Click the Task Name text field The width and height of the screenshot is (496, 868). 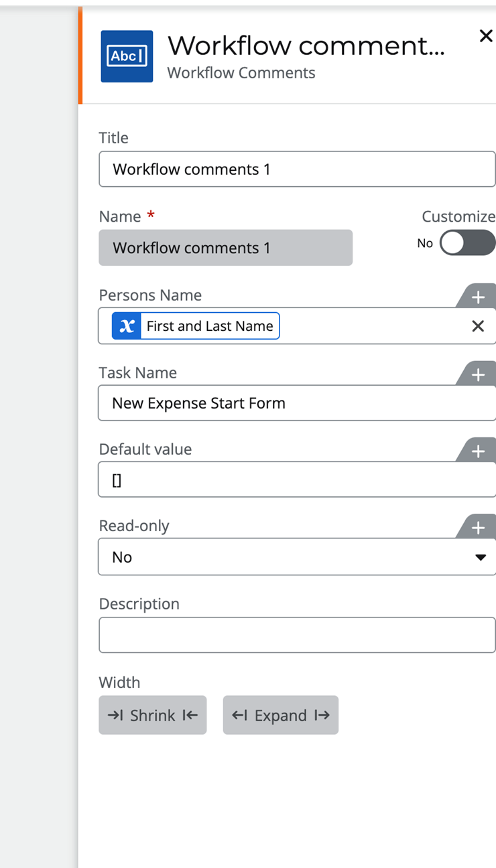[x=296, y=403]
